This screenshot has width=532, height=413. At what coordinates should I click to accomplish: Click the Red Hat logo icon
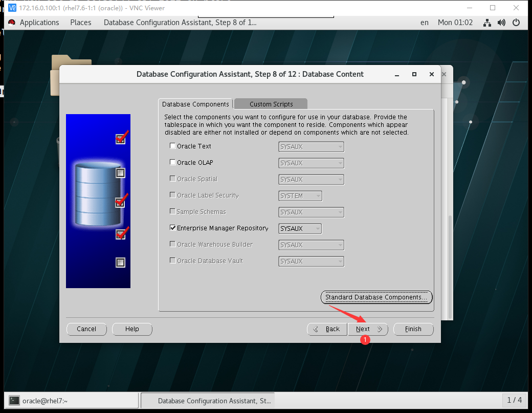(x=12, y=23)
